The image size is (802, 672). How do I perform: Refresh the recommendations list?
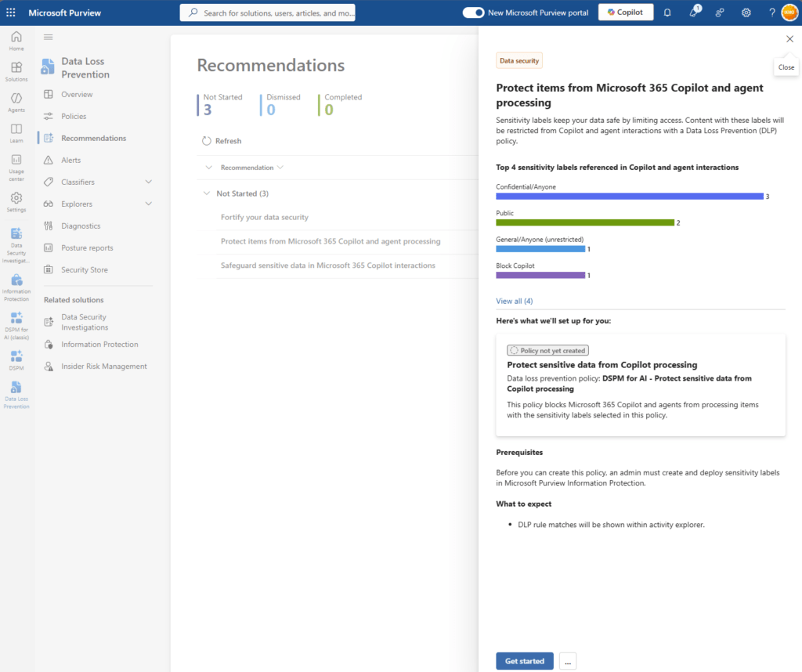tap(222, 141)
